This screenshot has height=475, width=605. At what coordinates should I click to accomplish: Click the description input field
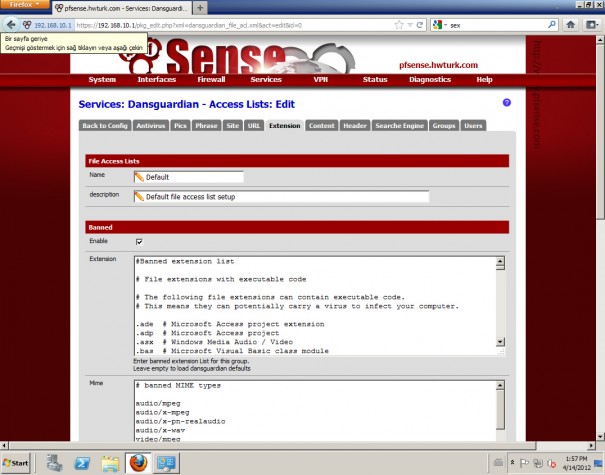pos(281,197)
